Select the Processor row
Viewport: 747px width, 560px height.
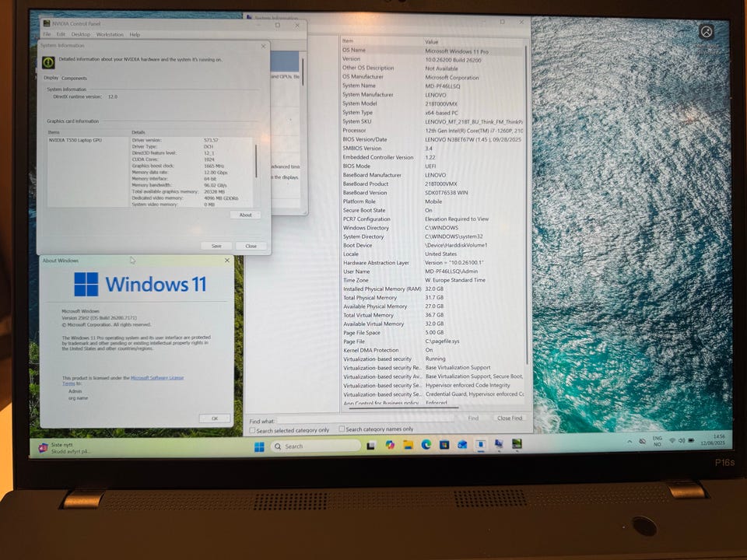click(x=433, y=130)
